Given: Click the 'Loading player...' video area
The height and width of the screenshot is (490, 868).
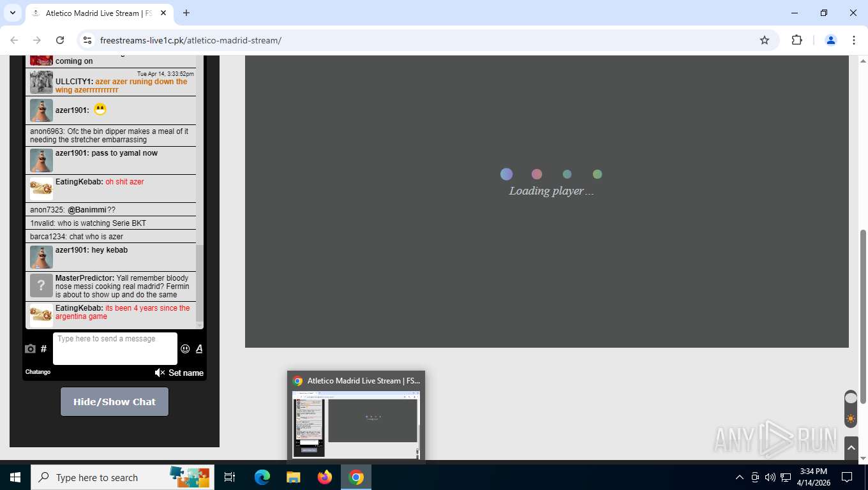Looking at the screenshot, I should 547,201.
